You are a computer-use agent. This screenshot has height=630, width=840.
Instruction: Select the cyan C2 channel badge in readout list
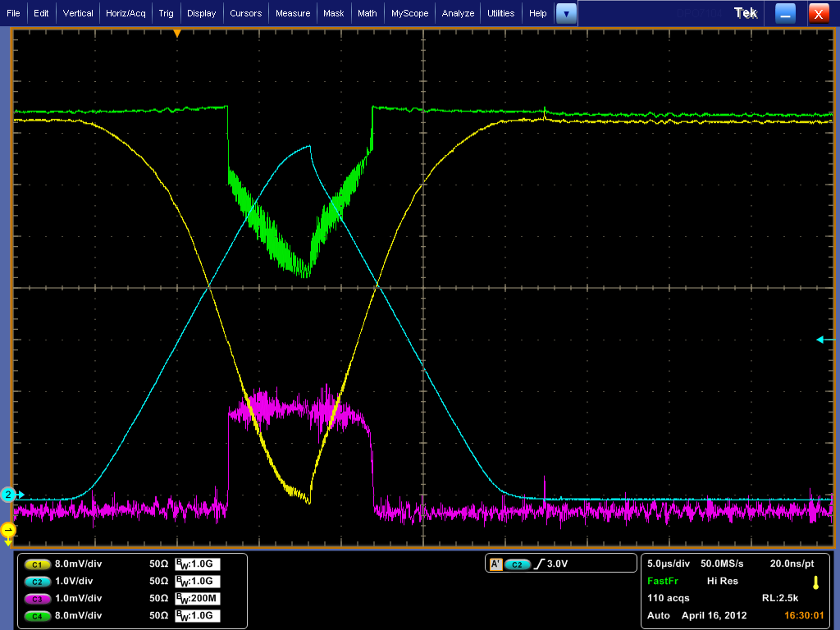click(x=37, y=581)
